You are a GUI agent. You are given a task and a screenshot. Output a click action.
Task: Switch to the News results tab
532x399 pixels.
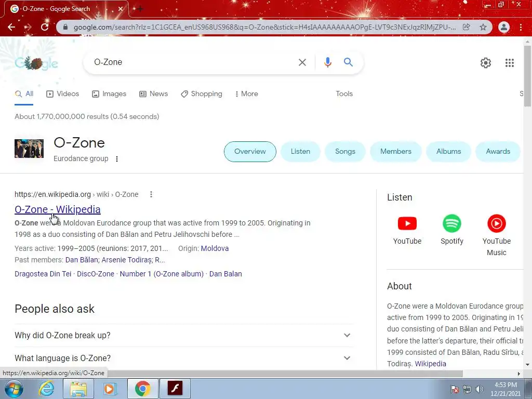click(x=154, y=94)
